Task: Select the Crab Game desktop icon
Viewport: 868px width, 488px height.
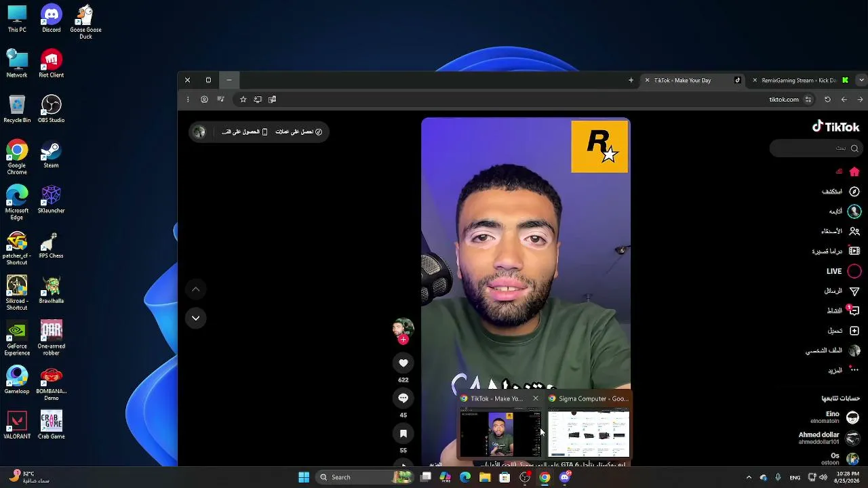Action: click(x=51, y=425)
